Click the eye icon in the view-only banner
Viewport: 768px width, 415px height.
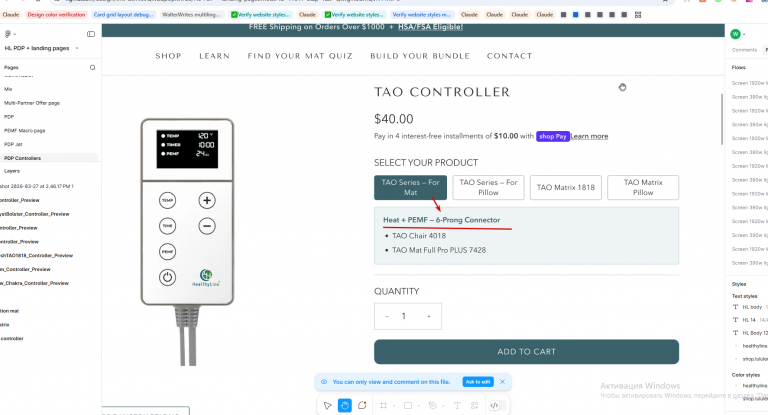pos(324,382)
